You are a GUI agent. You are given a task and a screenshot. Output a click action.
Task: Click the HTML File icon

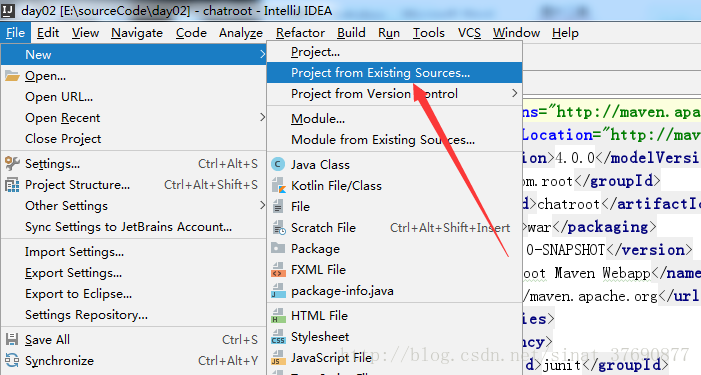278,316
